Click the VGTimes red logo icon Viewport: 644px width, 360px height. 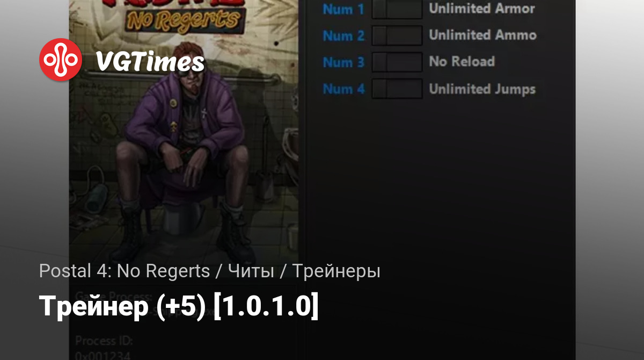coord(61,60)
